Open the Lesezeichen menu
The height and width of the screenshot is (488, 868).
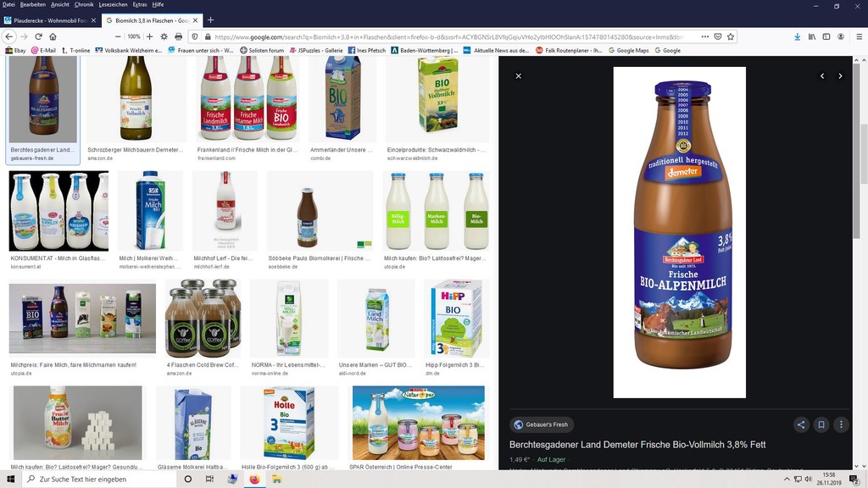click(113, 4)
